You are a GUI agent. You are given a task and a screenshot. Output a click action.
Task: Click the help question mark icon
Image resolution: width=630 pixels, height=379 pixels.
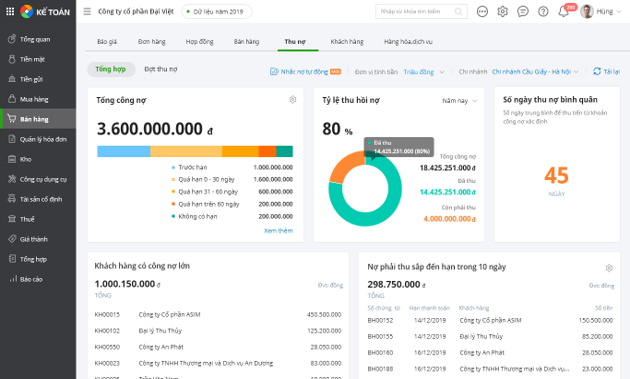[x=543, y=12]
